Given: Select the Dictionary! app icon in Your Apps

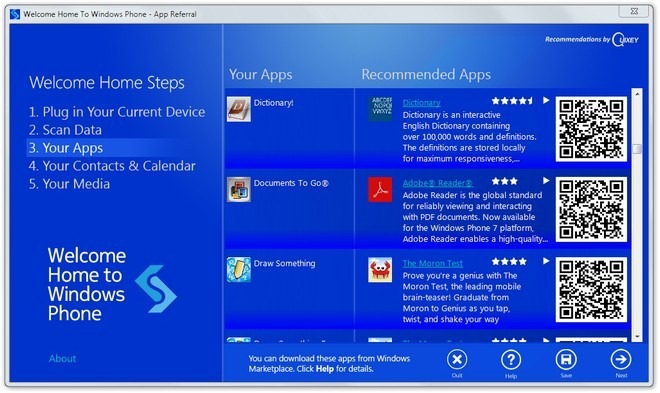Looking at the screenshot, I should tap(239, 109).
